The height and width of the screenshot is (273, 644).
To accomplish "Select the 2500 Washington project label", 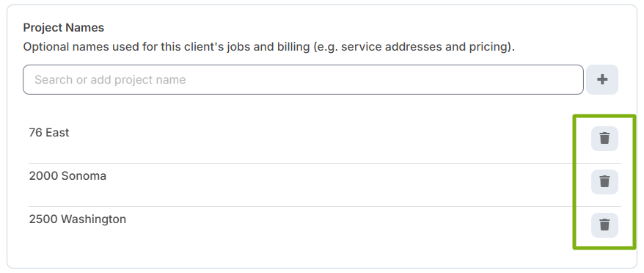I will click(77, 219).
